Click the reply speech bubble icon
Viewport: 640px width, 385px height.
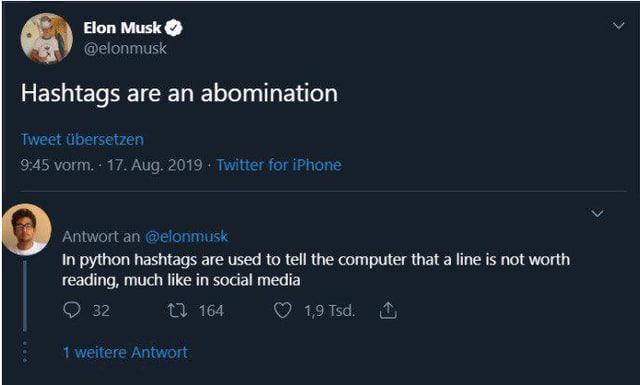(x=71, y=310)
